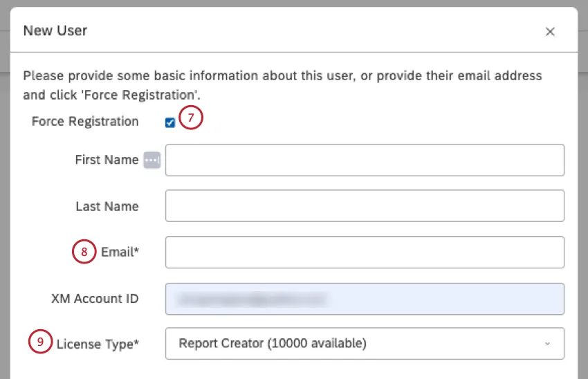
Task: Click the XM Account ID field
Action: point(365,299)
